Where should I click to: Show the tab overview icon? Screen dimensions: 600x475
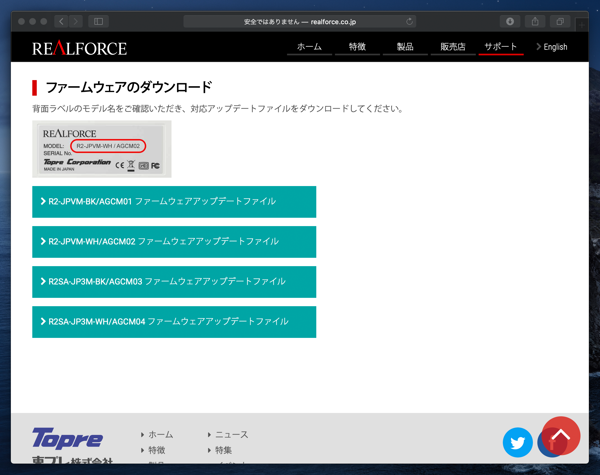[560, 21]
